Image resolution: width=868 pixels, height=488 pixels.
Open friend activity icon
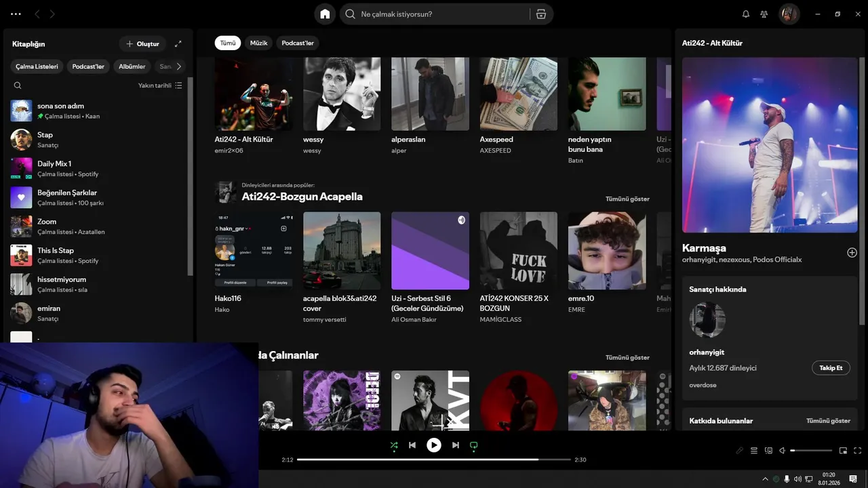(x=764, y=14)
